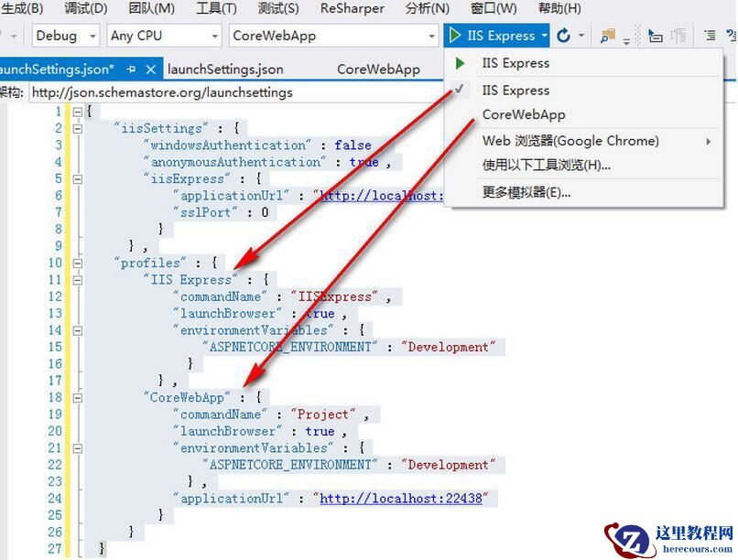Open the 调试(D) menu

click(86, 8)
